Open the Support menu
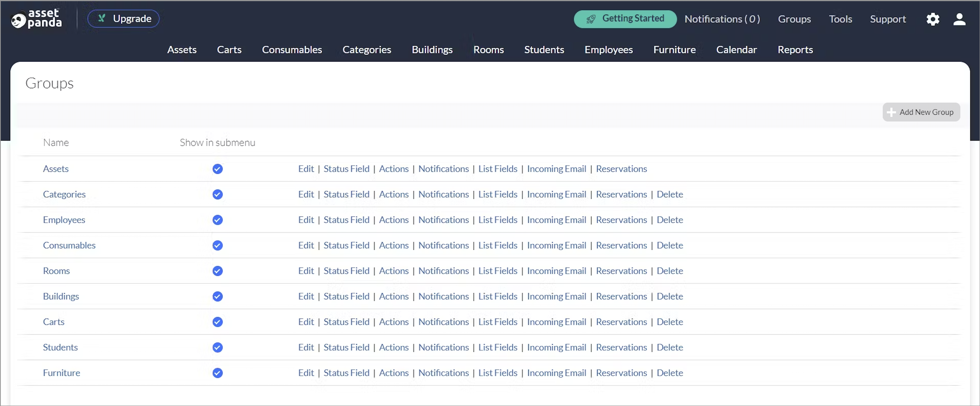Viewport: 980px width, 406px height. [x=888, y=19]
